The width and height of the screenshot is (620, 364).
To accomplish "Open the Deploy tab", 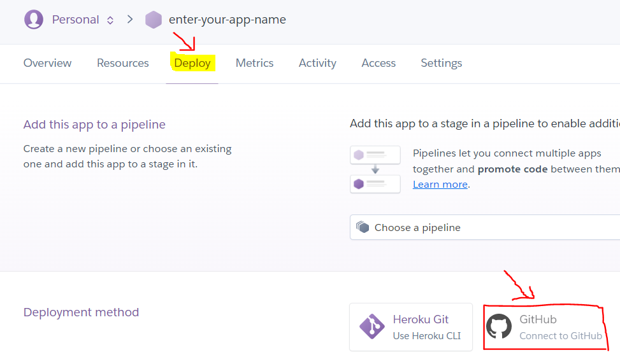I will [x=192, y=63].
